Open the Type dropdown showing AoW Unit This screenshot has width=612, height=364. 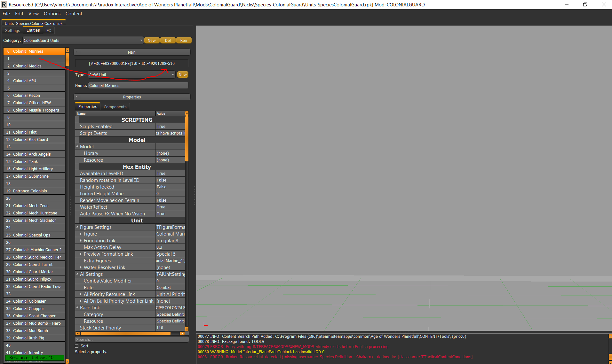(173, 75)
